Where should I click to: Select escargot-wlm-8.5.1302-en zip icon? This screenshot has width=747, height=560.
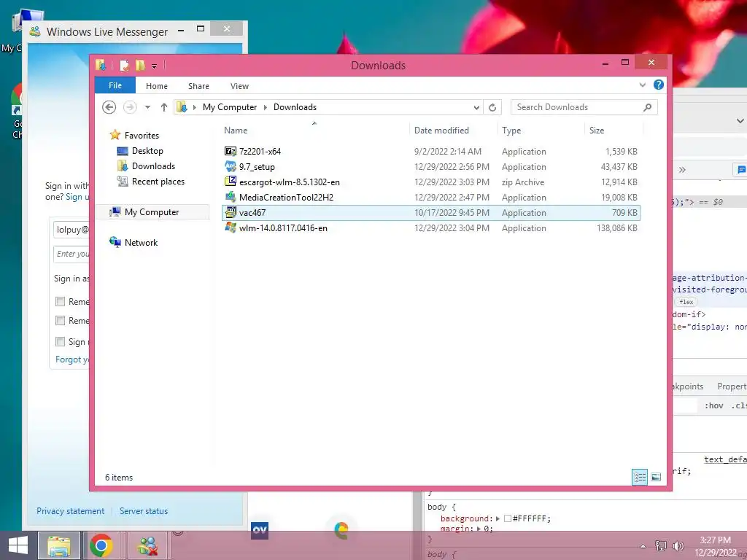point(230,182)
